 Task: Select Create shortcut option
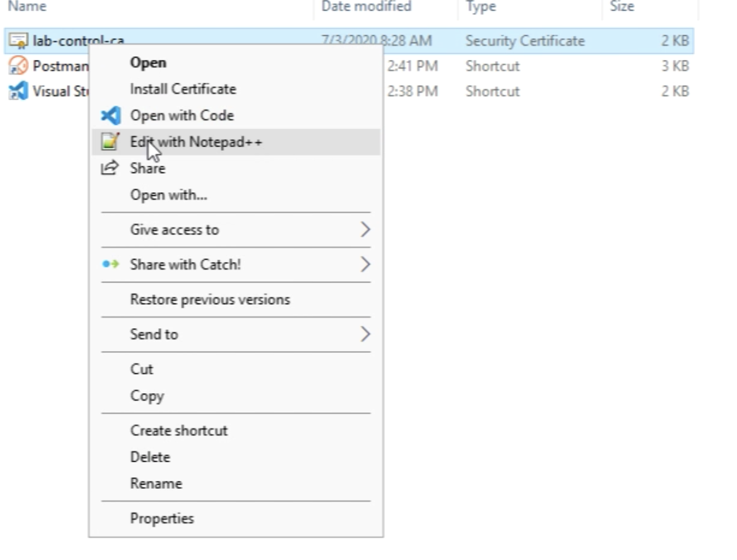click(x=179, y=431)
